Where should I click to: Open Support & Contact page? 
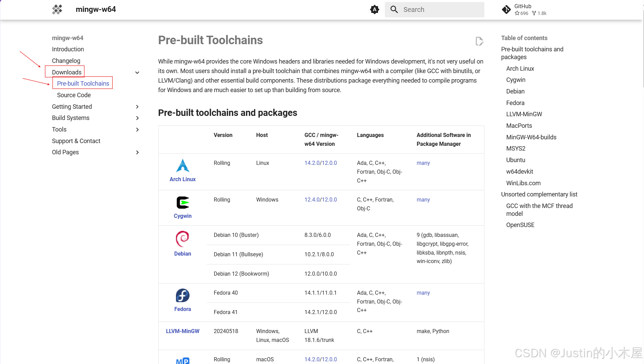pyautogui.click(x=76, y=141)
